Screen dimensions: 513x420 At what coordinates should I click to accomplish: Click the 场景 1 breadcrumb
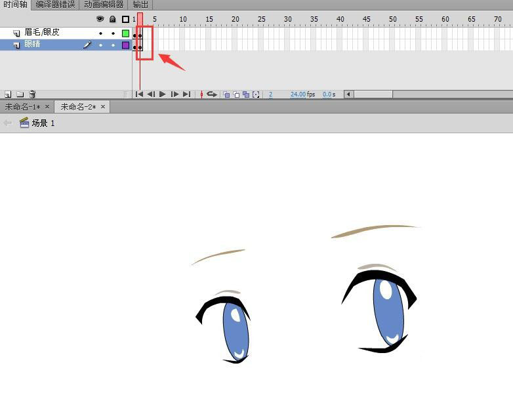43,123
